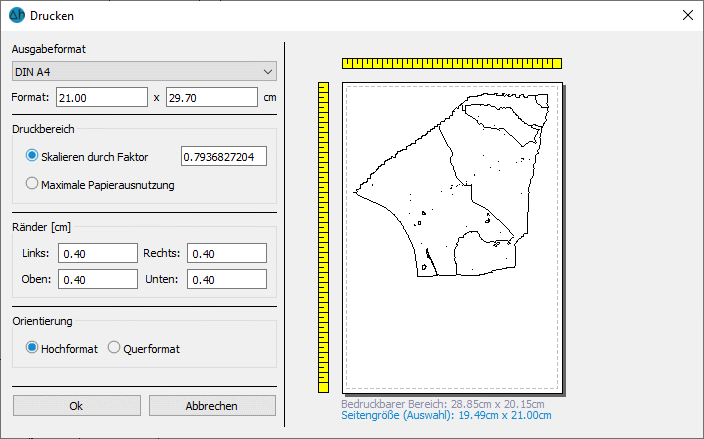This screenshot has height=439, width=704.
Task: Click the Links margin field
Action: (98, 253)
